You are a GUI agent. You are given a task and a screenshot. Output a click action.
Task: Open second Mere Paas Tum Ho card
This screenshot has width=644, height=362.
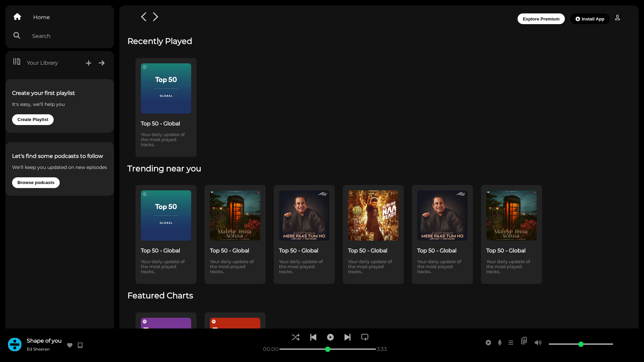coord(442,234)
